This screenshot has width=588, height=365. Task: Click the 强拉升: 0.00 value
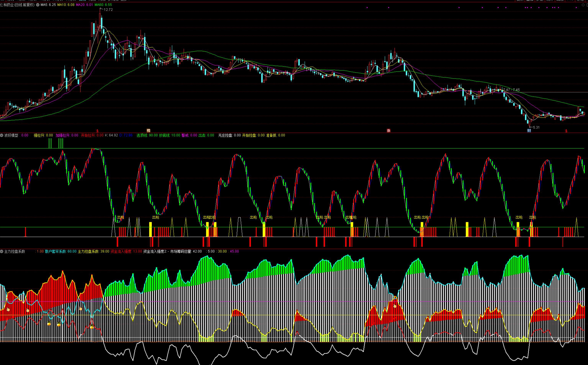[43, 135]
